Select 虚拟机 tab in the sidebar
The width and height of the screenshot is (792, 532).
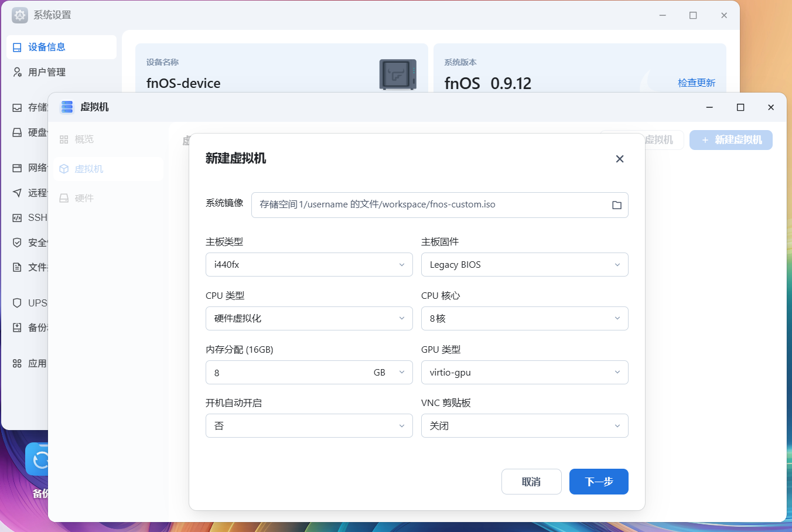point(108,169)
